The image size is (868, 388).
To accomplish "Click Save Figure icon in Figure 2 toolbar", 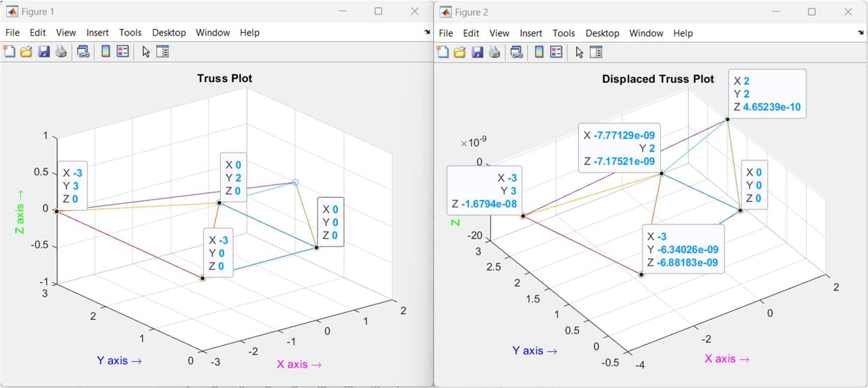I will coord(477,52).
